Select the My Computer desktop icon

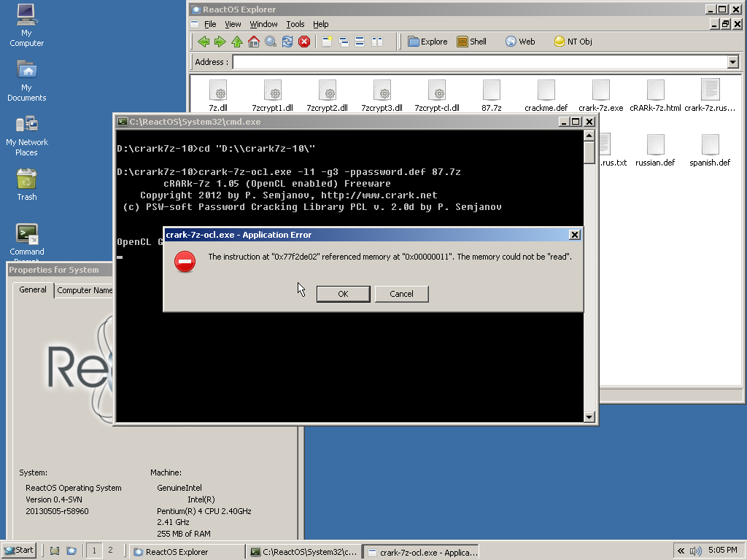pyautogui.click(x=27, y=26)
